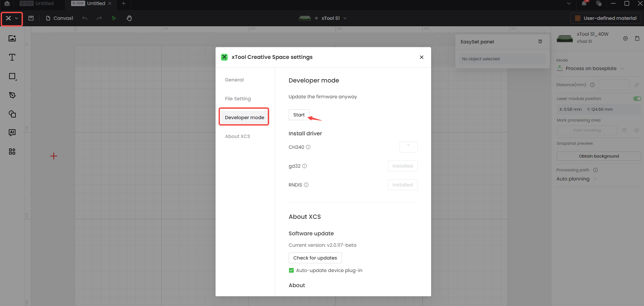The height and width of the screenshot is (306, 644).
Task: Toggle Laser module position switch
Action: tap(637, 99)
